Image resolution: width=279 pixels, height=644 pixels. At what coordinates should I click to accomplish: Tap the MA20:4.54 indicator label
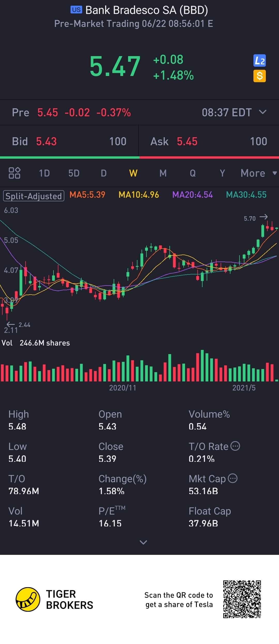[x=192, y=195]
